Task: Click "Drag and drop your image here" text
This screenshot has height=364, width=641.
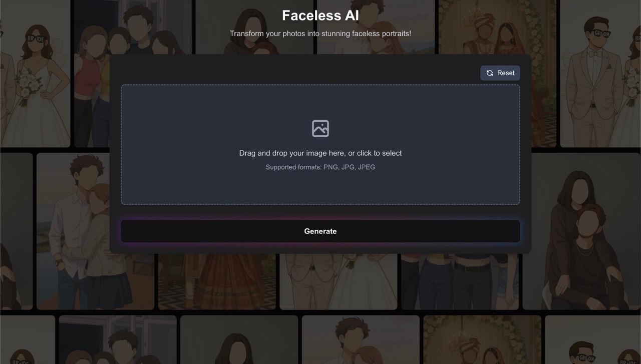Action: tap(320, 153)
